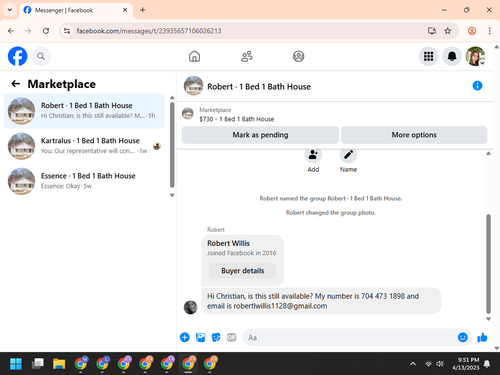Choose a GIF icon in composer
This screenshot has width=500, height=375.
point(231,337)
